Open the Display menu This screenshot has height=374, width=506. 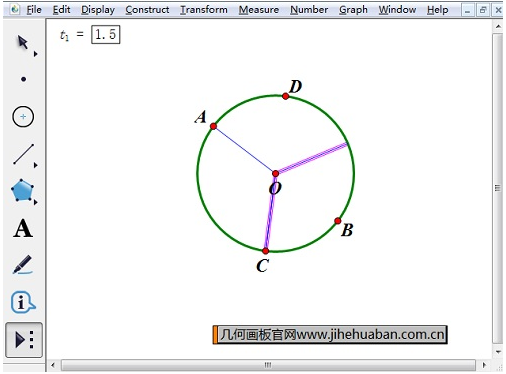tap(98, 10)
